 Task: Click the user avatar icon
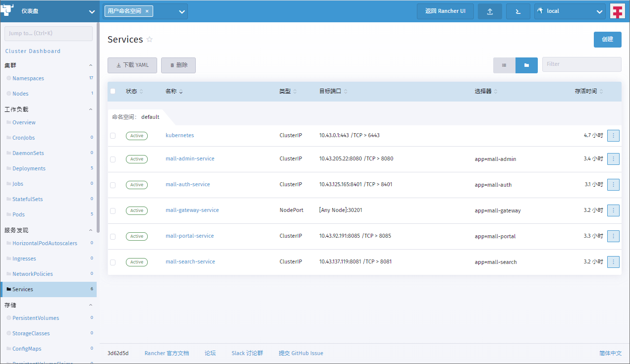[x=617, y=11]
